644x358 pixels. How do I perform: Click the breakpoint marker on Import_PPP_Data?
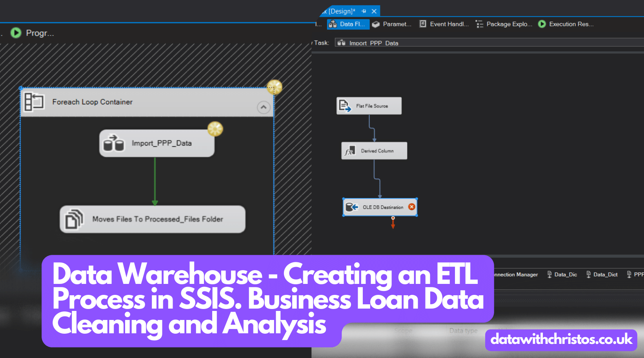point(215,129)
